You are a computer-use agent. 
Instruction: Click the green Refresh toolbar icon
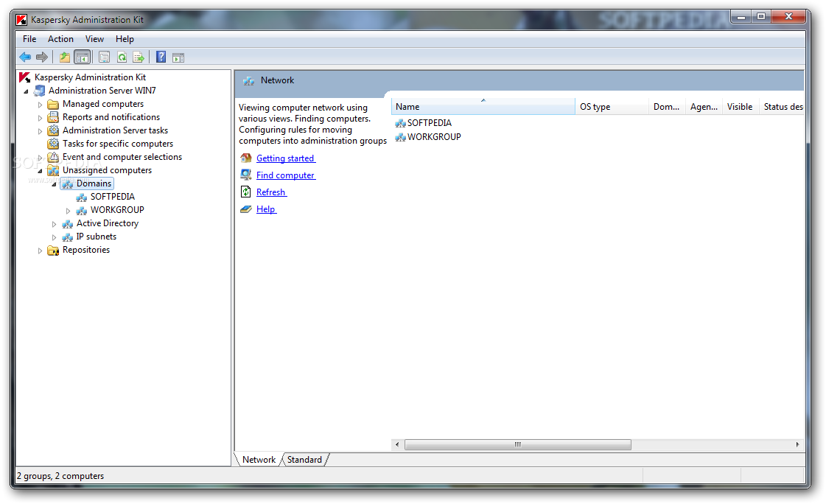pyautogui.click(x=122, y=57)
